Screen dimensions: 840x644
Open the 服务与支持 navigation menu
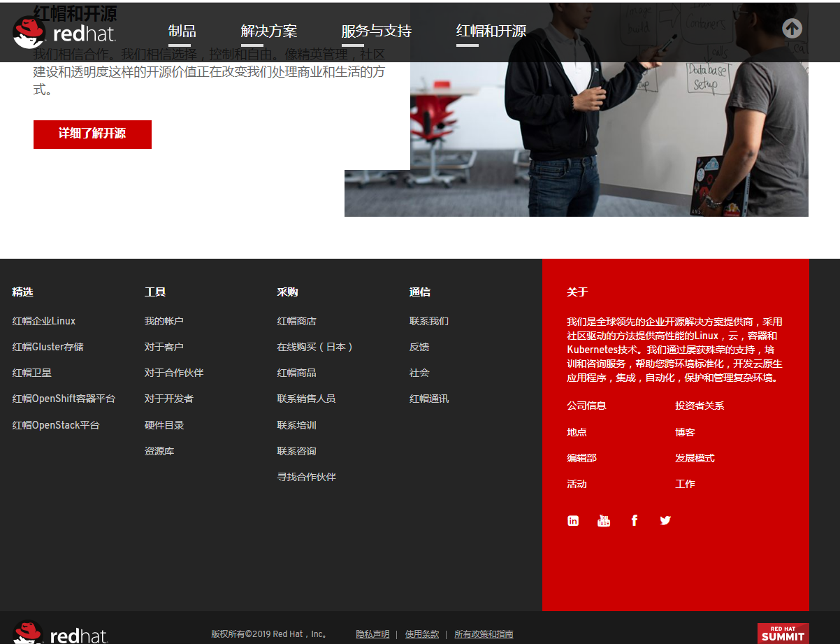[377, 31]
